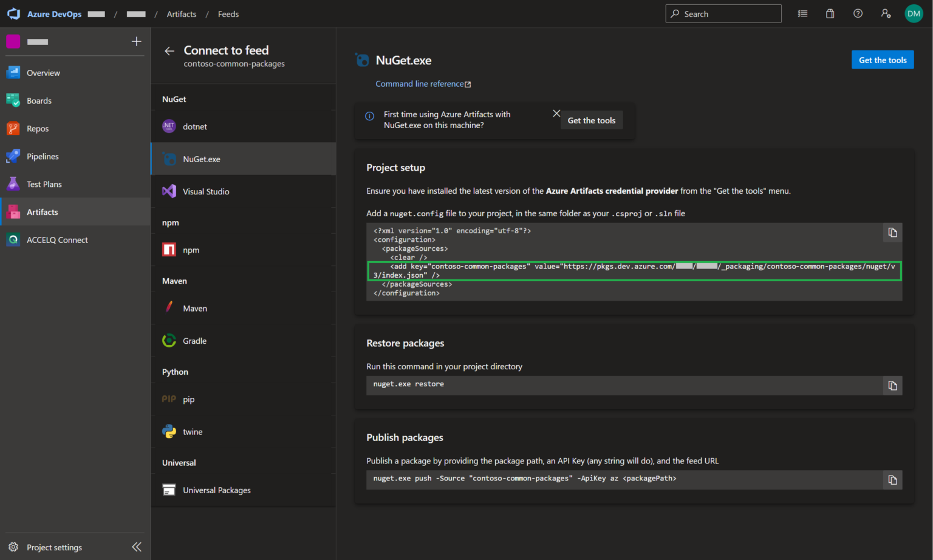Copy the nuget.config XML snippet
This screenshot has width=933, height=560.
pyautogui.click(x=892, y=233)
